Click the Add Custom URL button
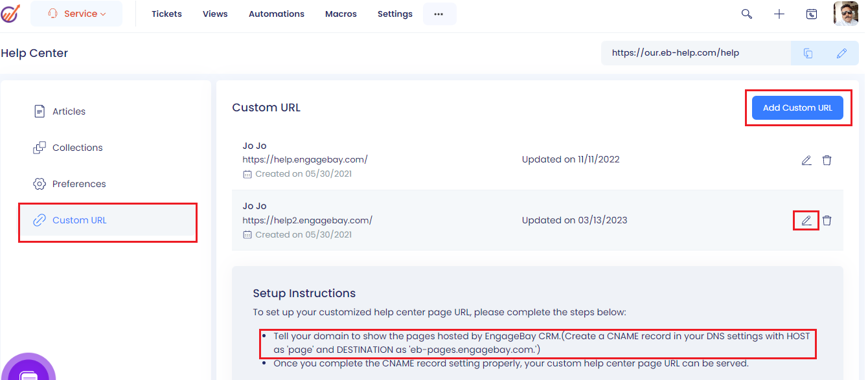 (797, 107)
